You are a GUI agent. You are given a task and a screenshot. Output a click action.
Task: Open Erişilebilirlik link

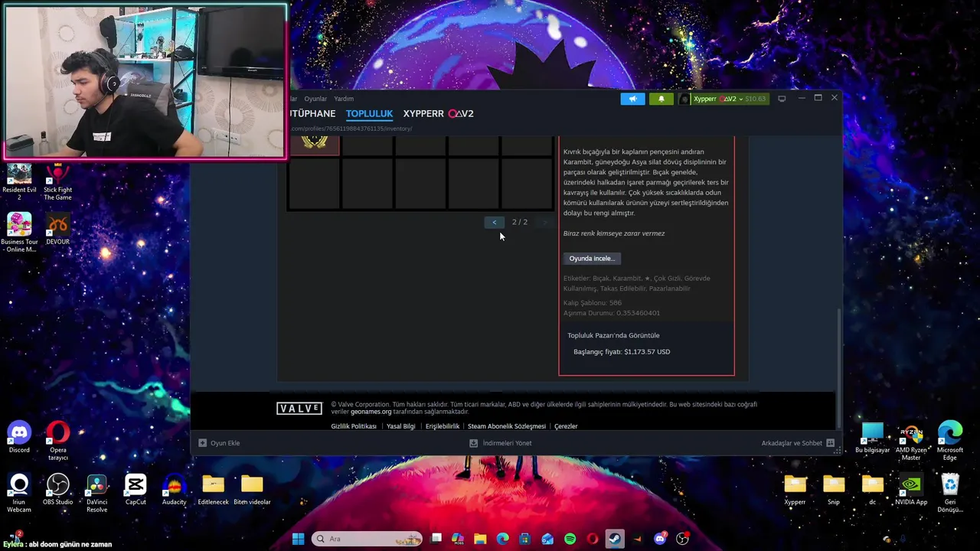[x=443, y=426]
